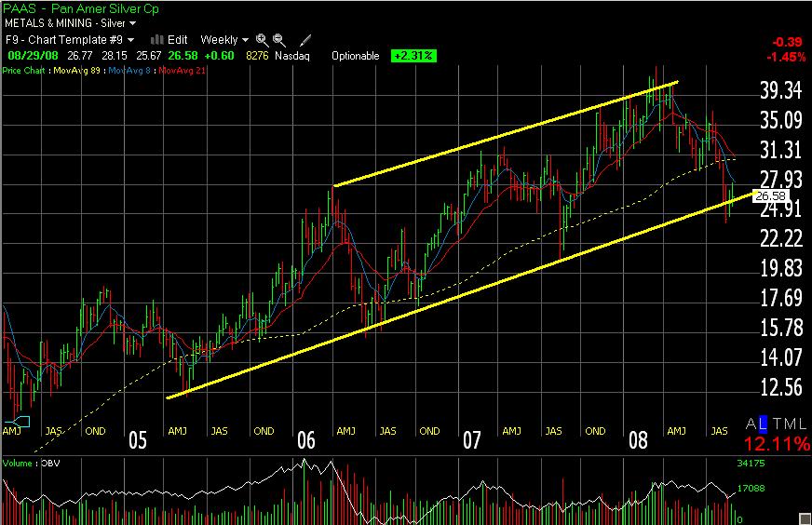Click the last L letter after M
Screen dimensions: 812x525
coord(802,424)
